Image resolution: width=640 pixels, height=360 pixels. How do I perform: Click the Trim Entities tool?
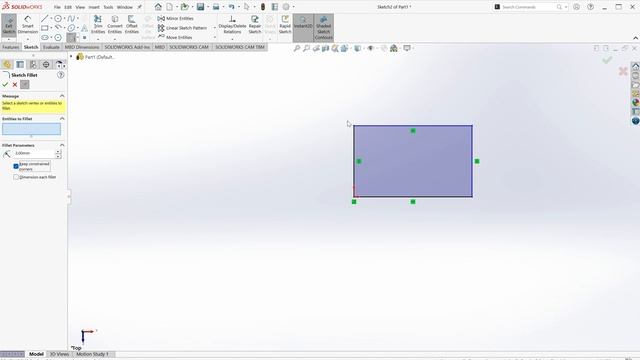98,25
